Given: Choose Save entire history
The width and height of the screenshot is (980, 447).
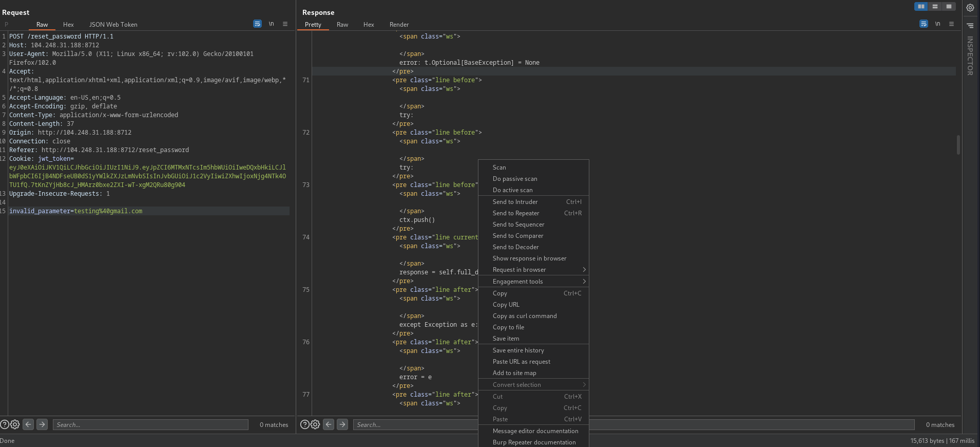Looking at the screenshot, I should point(533,350).
